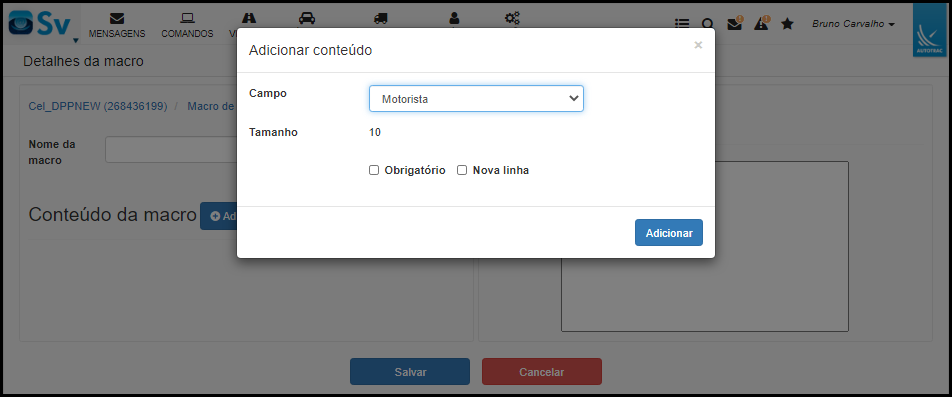Open the Mensagens envelope icon
The height and width of the screenshot is (397, 952).
[x=117, y=18]
